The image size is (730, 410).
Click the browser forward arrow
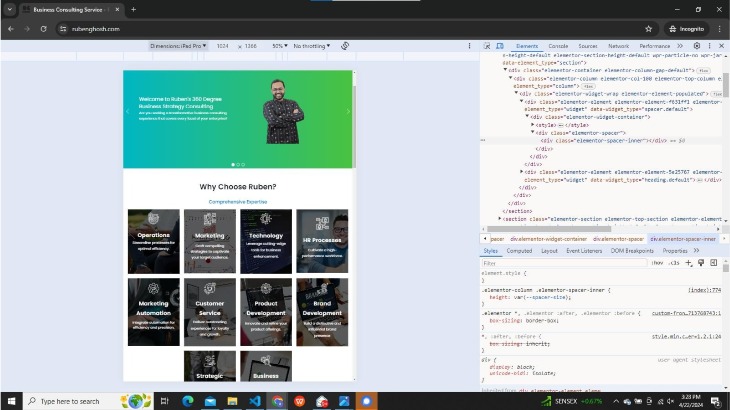27,29
